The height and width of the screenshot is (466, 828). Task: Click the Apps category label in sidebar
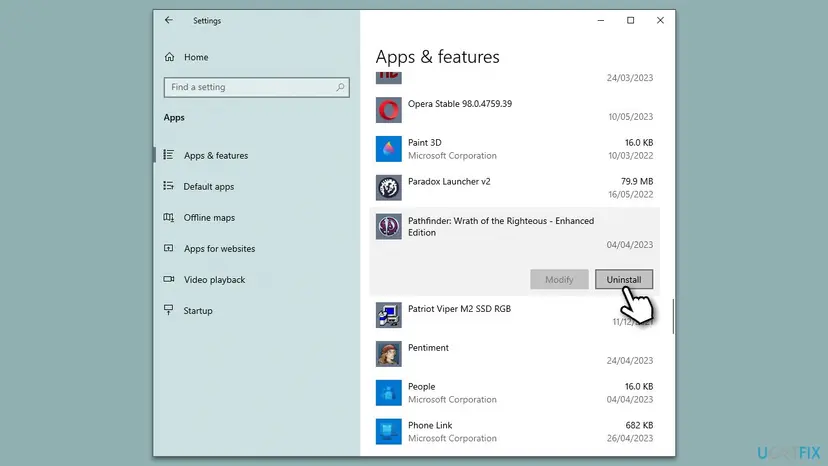pos(174,117)
